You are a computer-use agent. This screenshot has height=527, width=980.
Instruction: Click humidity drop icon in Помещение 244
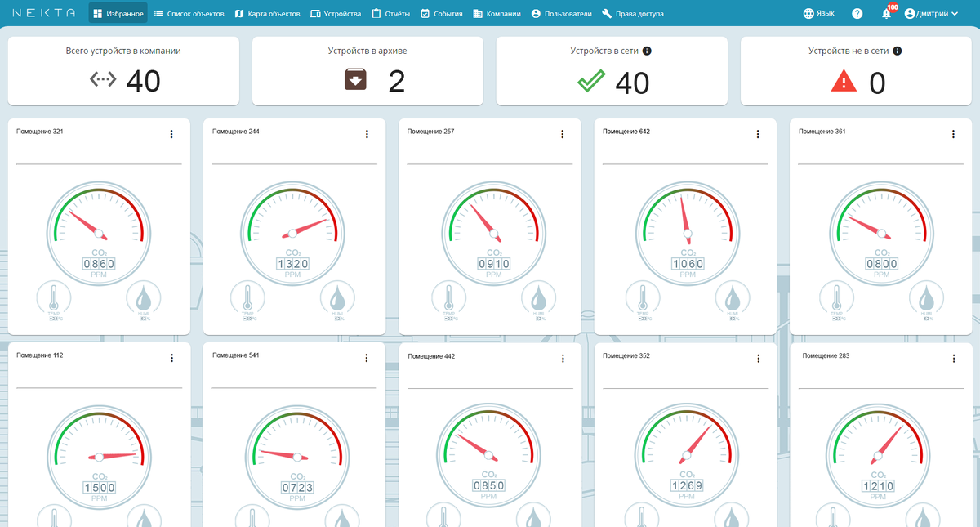(x=338, y=298)
